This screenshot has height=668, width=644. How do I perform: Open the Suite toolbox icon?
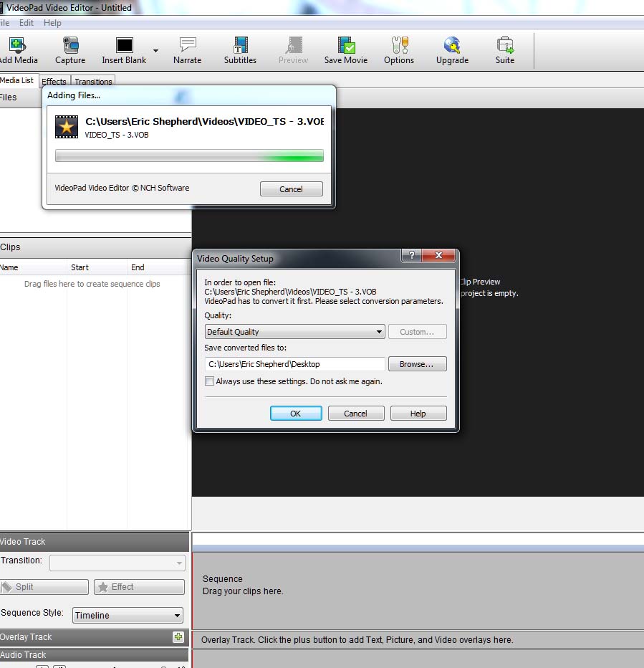point(505,46)
